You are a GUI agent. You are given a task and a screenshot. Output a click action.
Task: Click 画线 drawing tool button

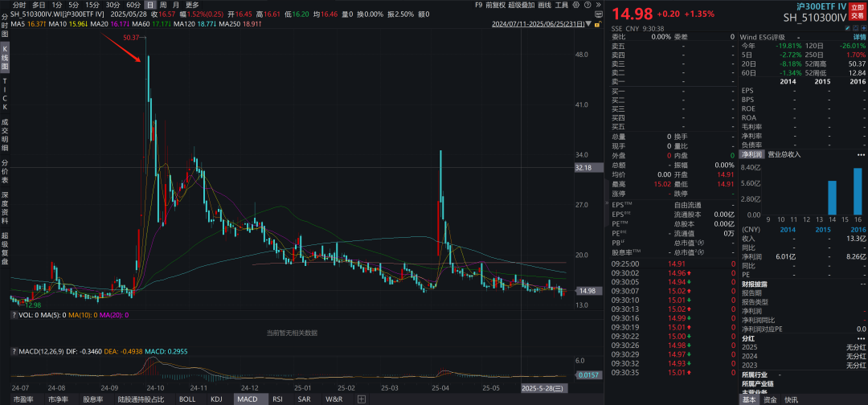click(x=545, y=5)
